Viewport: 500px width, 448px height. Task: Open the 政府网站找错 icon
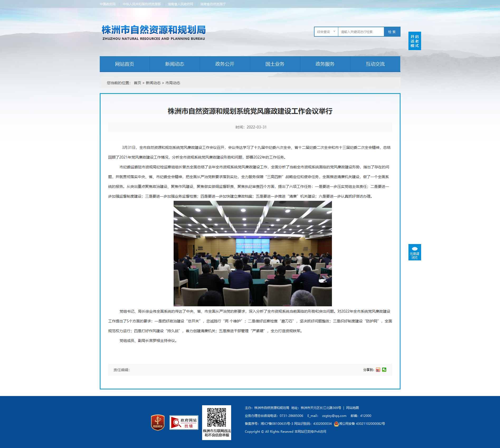[x=184, y=422]
